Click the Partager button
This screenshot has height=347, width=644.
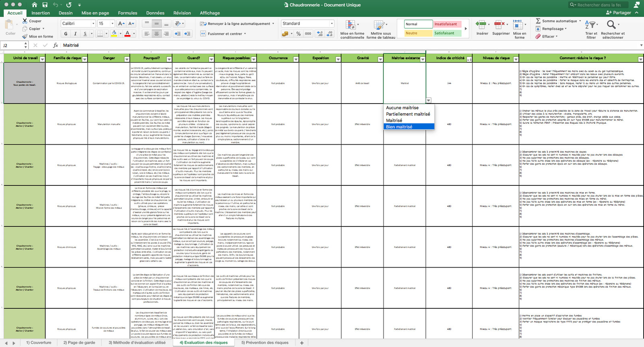[x=619, y=13]
